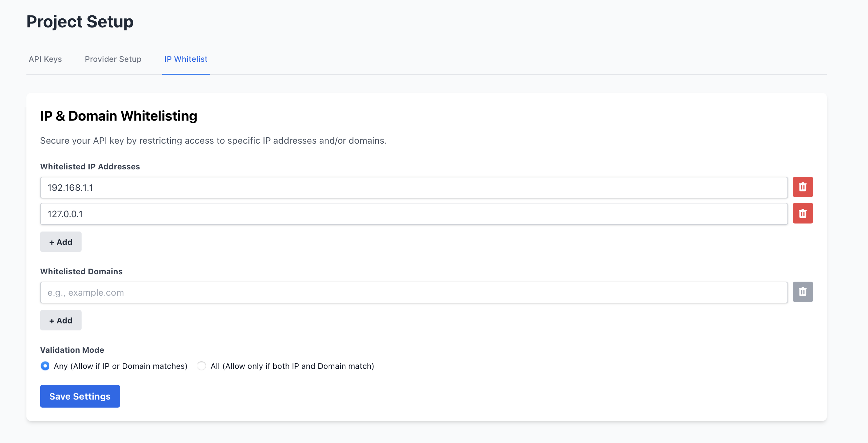Image resolution: width=868 pixels, height=443 pixels.
Task: Click the Any validation mode label
Action: pyautogui.click(x=120, y=366)
